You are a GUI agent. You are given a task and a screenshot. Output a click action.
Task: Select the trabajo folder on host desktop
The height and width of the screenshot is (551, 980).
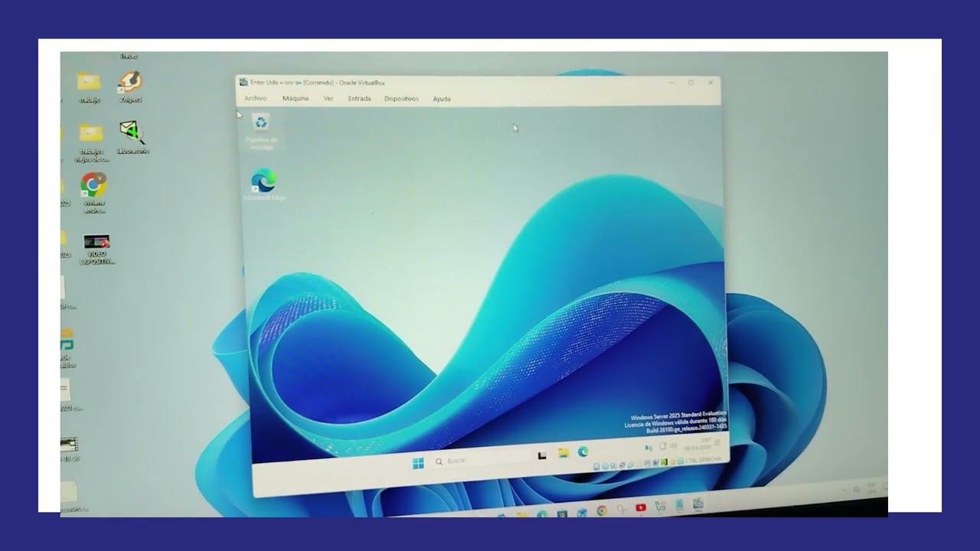pos(89,88)
